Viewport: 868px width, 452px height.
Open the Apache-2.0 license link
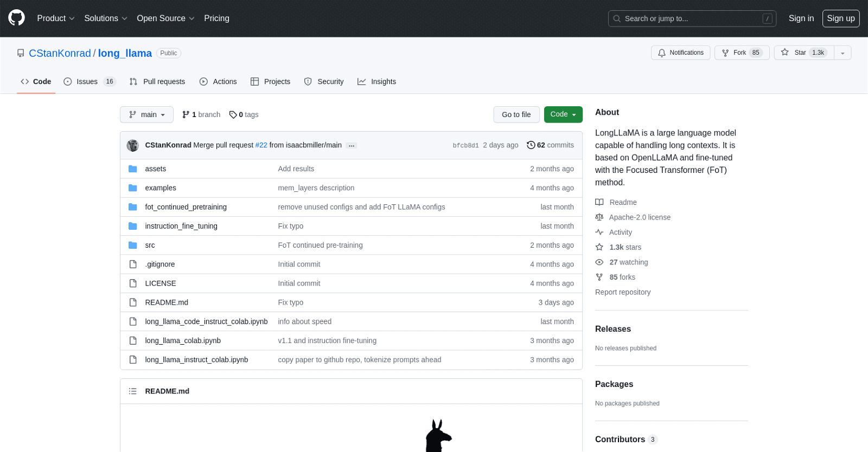pyautogui.click(x=639, y=217)
